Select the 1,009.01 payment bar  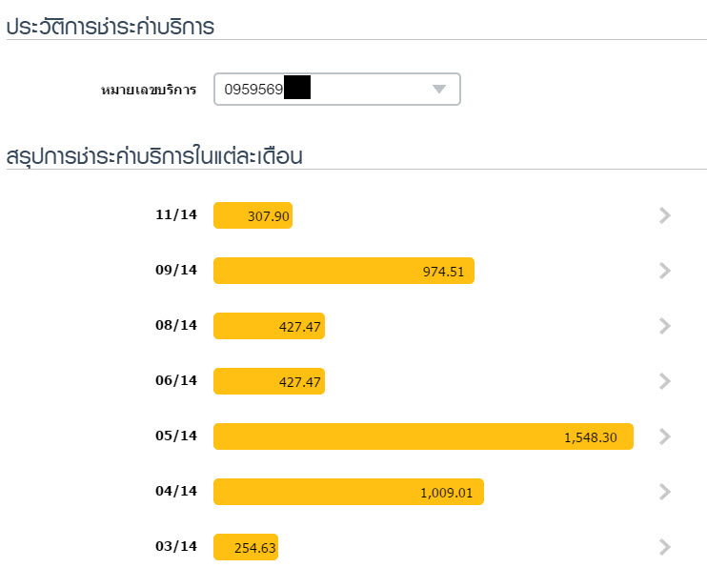[x=349, y=492]
